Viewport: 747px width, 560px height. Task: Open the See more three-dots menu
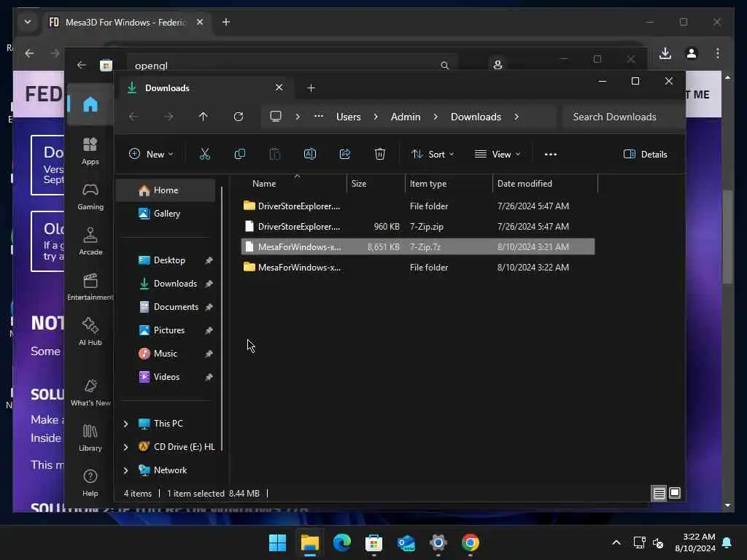tap(550, 155)
